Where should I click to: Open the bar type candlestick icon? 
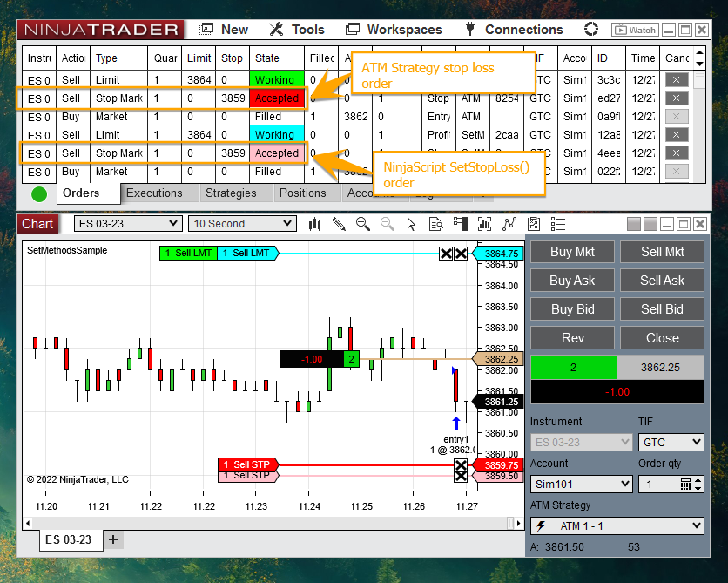tap(314, 224)
